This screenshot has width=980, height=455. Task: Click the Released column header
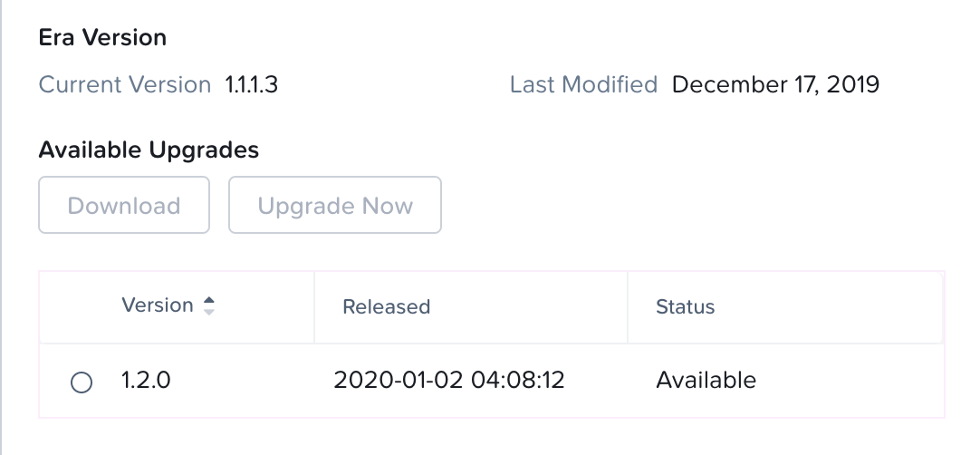click(386, 306)
